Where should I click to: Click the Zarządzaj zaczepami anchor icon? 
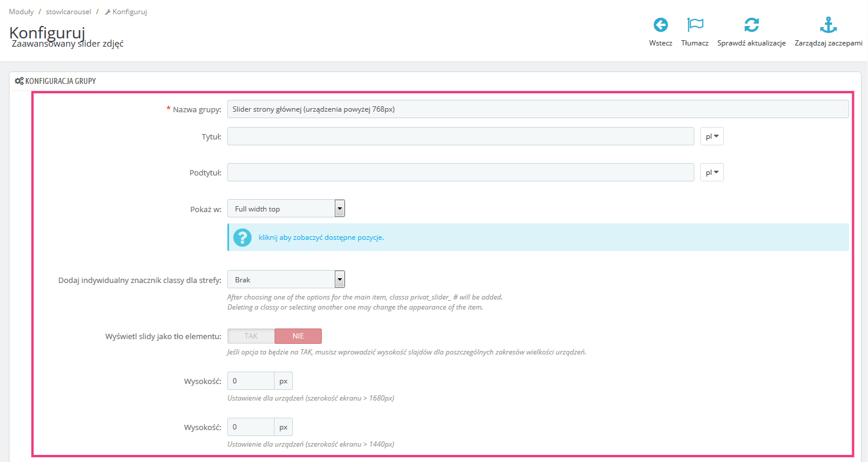828,25
